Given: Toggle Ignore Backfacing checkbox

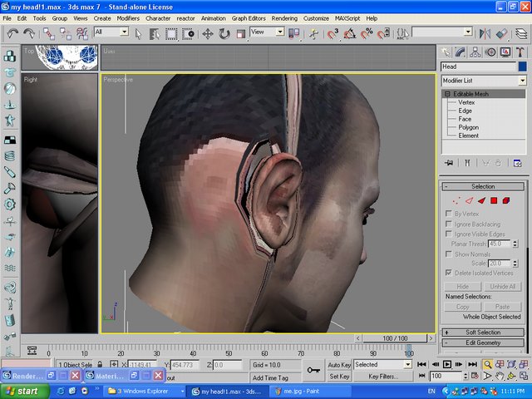Looking at the screenshot, I should [450, 224].
